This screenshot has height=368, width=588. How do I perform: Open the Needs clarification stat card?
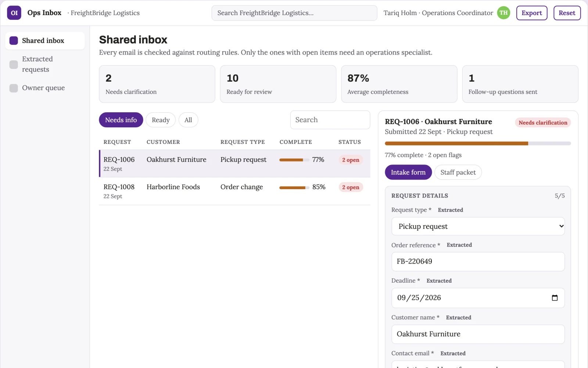click(157, 84)
